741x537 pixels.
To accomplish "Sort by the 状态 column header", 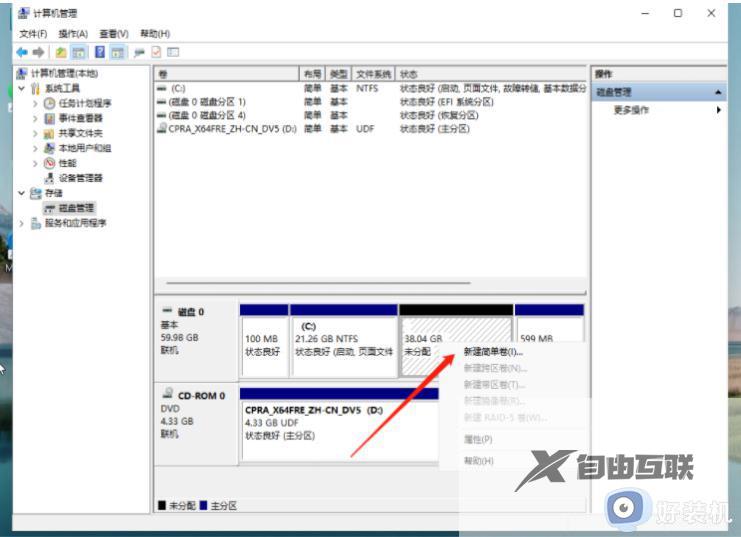I will coord(491,74).
